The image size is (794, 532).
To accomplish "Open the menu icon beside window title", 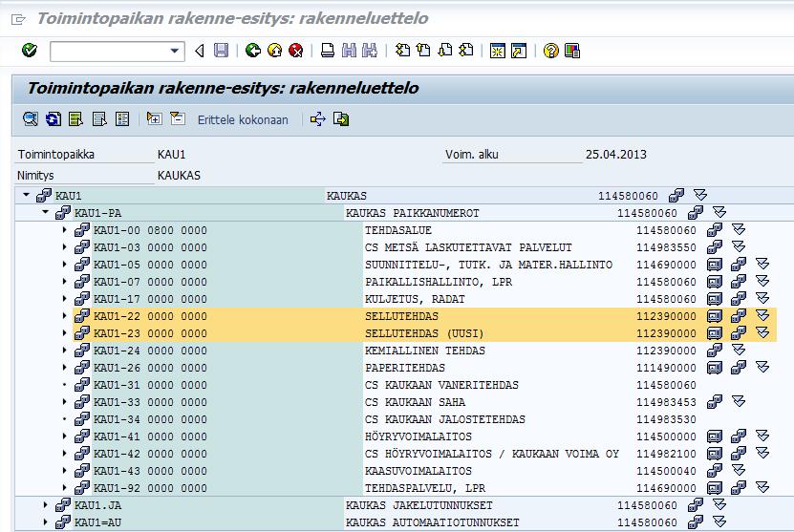I will [18, 19].
